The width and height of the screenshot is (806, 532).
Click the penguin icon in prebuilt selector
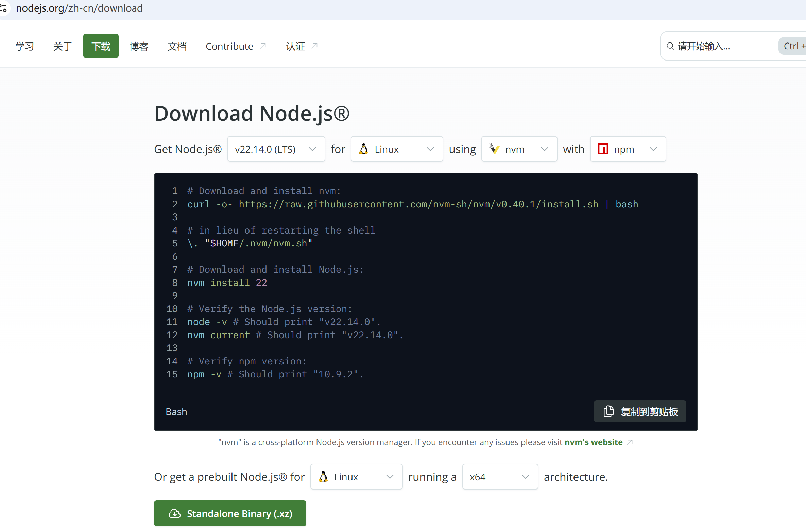323,477
